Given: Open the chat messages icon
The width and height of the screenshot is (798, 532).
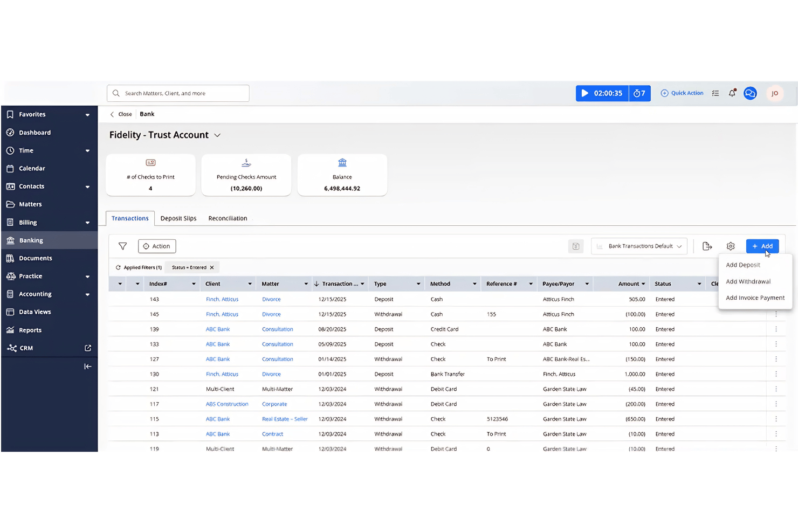Looking at the screenshot, I should click(750, 93).
